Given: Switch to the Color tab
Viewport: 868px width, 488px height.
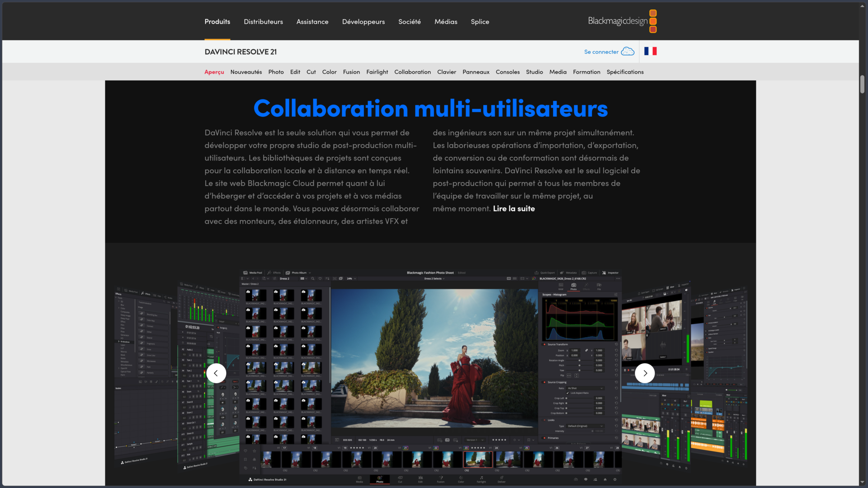Looking at the screenshot, I should click(x=329, y=72).
